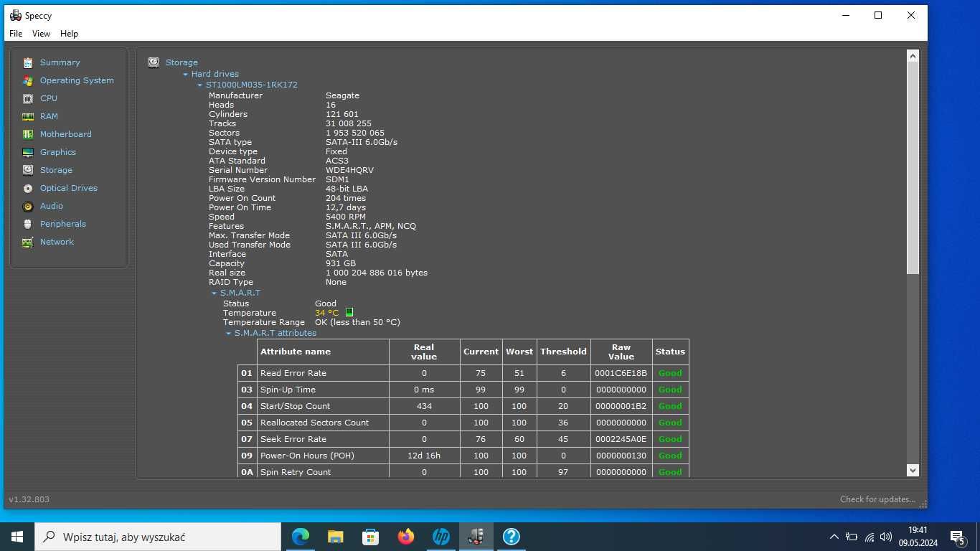Open the Windows Start button

pyautogui.click(x=17, y=537)
